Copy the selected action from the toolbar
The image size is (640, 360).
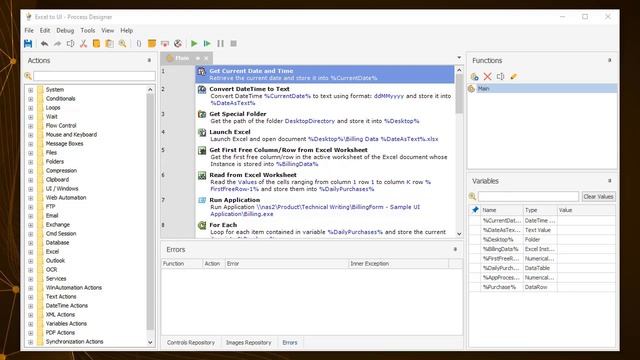point(96,44)
